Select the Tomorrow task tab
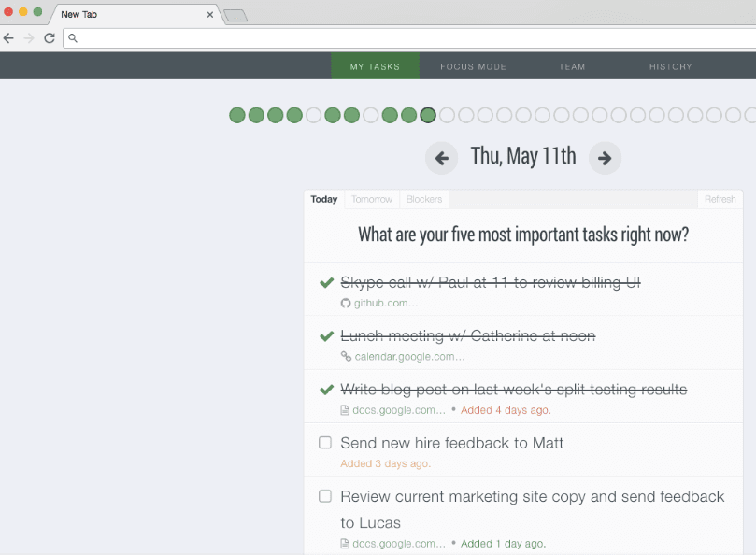Image resolution: width=756 pixels, height=555 pixels. point(372,199)
